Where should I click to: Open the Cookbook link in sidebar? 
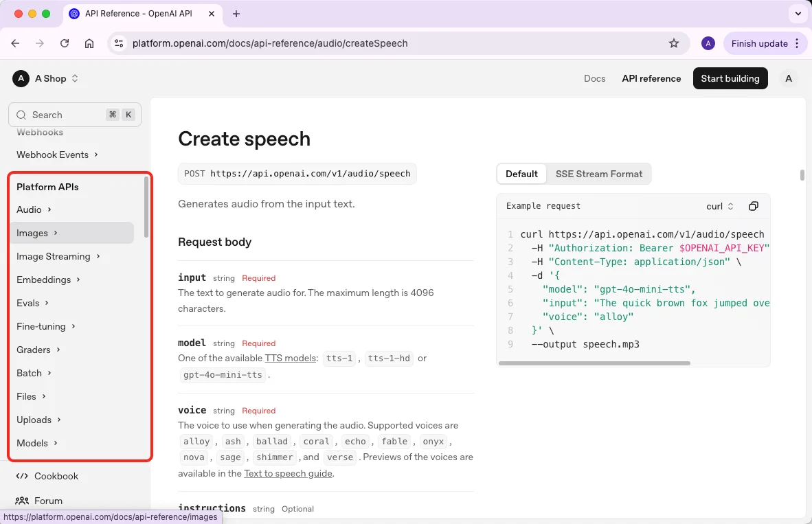[x=56, y=476]
